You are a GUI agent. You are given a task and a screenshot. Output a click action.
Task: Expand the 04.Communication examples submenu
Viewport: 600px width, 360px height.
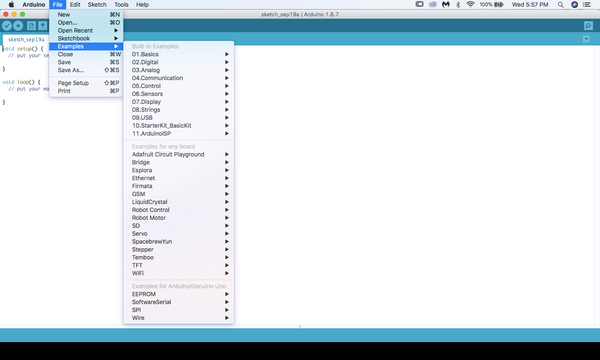click(179, 78)
